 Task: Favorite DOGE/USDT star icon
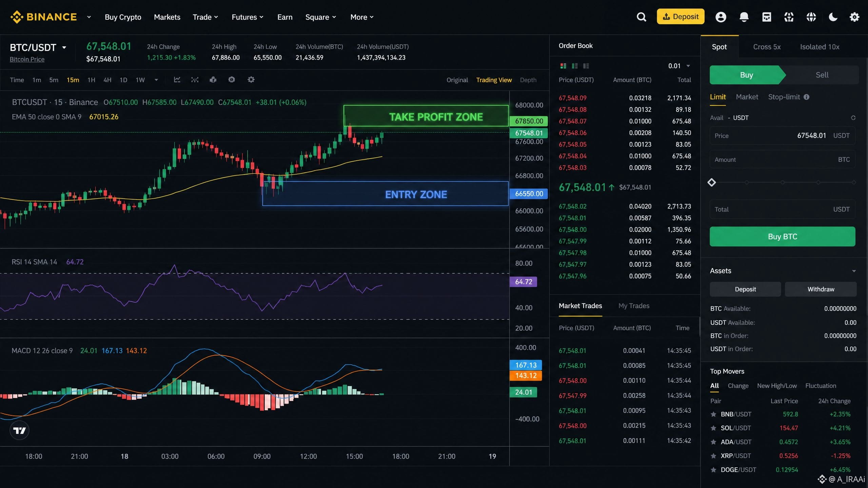[x=713, y=470]
